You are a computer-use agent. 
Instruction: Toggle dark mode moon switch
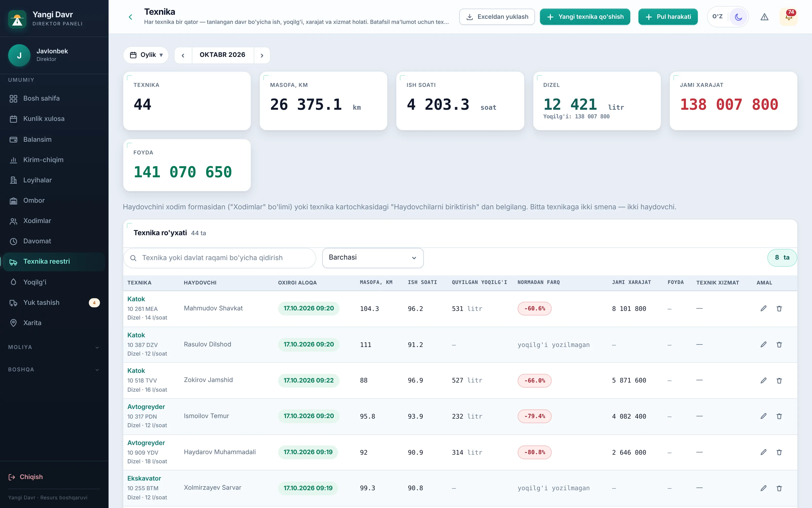coord(738,17)
